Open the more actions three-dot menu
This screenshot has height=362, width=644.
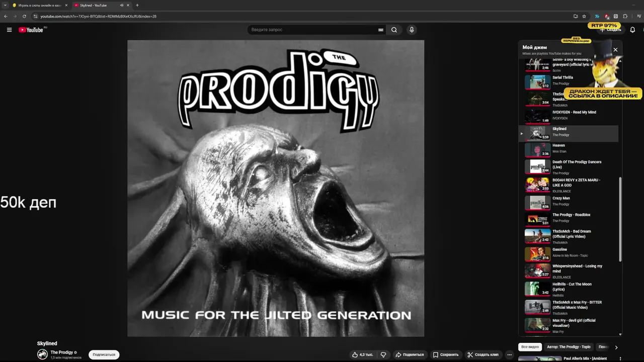509,354
